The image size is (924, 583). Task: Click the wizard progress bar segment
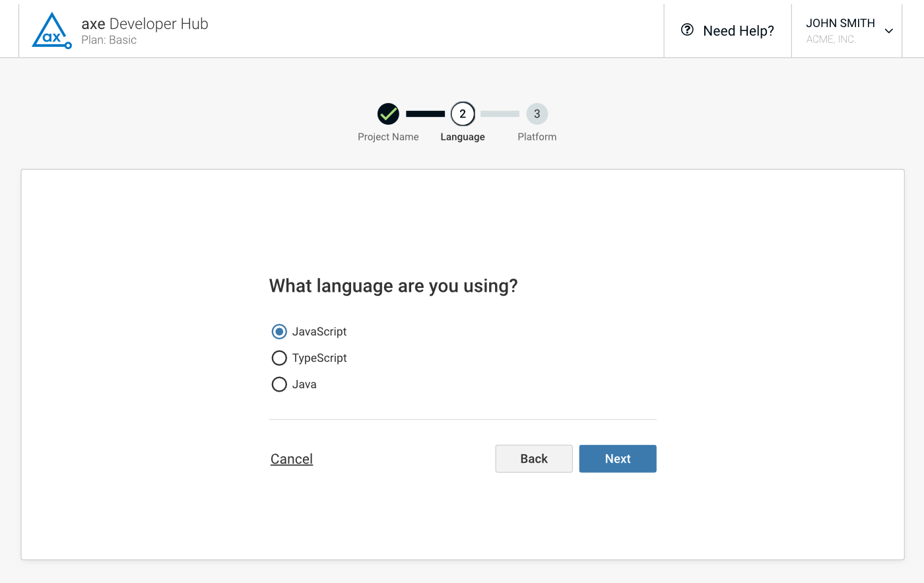[x=426, y=113]
